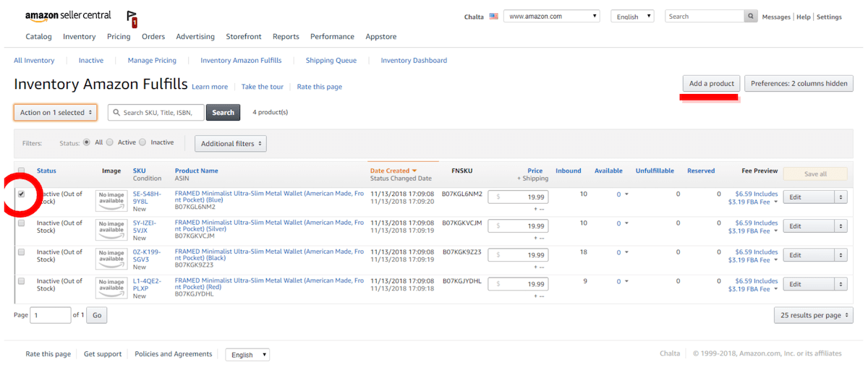The height and width of the screenshot is (365, 868).
Task: Expand Additional filters dropdown
Action: pos(231,144)
